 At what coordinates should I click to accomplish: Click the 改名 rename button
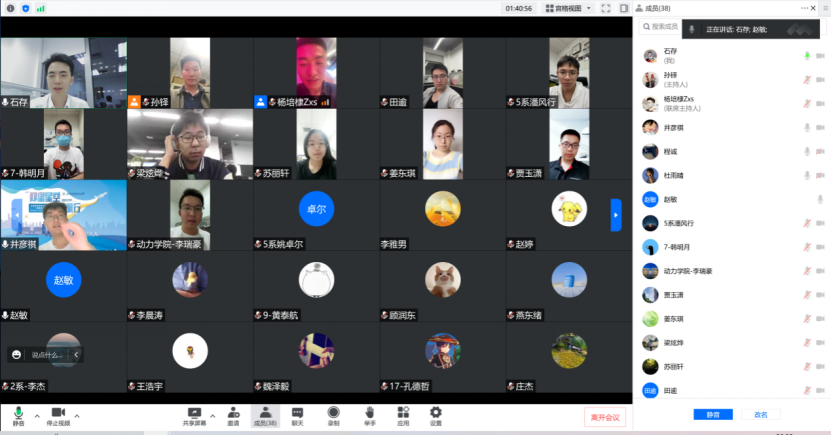coord(761,414)
